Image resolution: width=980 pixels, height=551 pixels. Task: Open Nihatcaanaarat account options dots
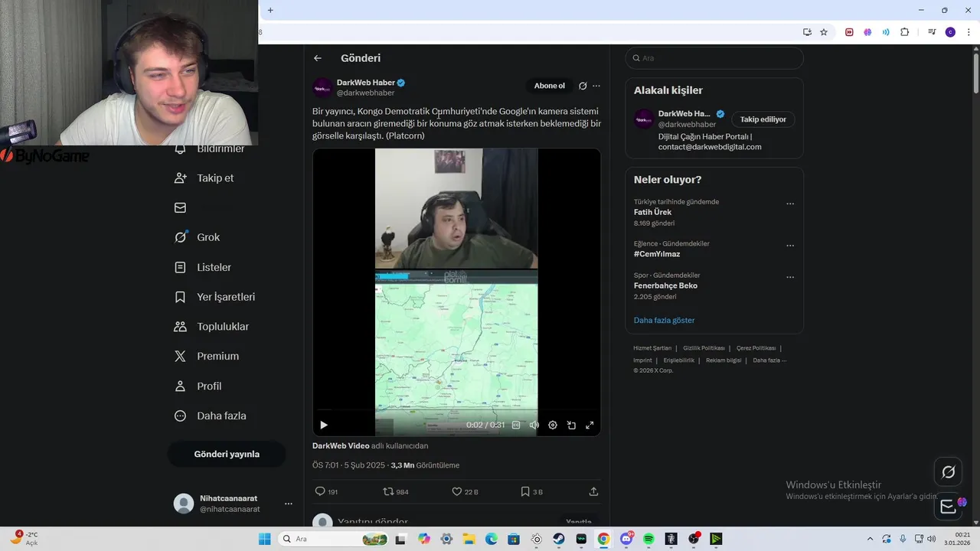[x=289, y=504]
